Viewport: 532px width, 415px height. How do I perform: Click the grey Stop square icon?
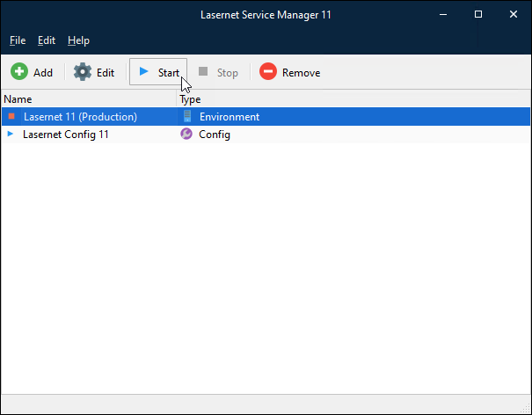click(x=203, y=71)
